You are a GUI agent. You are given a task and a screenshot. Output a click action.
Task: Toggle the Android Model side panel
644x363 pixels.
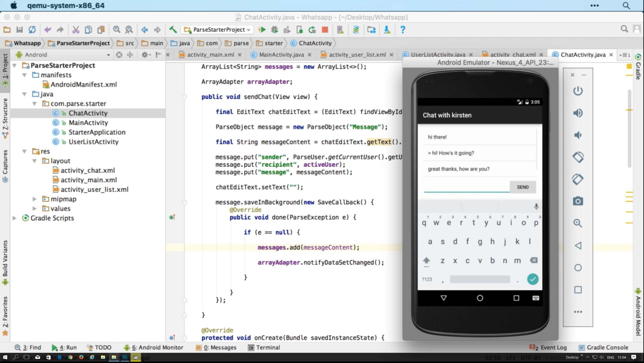(x=638, y=312)
